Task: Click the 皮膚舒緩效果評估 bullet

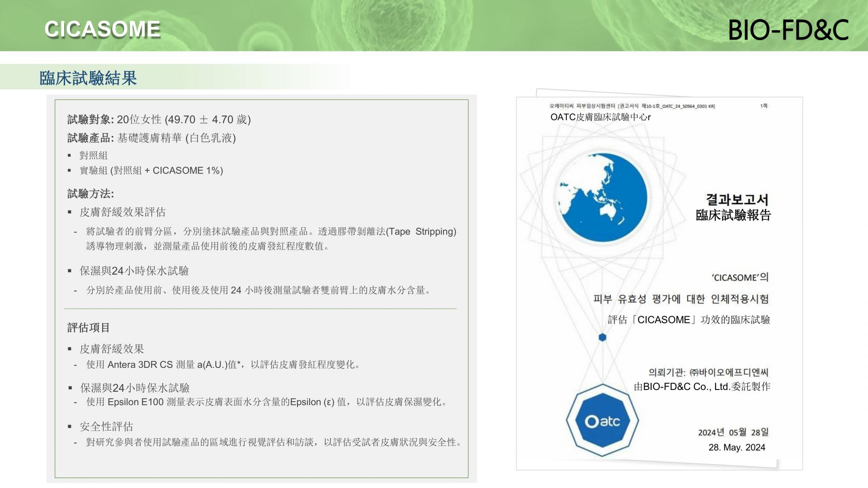Action: (123, 212)
